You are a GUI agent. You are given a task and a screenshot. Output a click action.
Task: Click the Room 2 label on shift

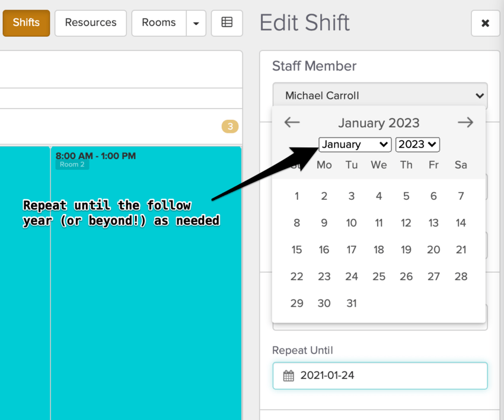tap(72, 164)
